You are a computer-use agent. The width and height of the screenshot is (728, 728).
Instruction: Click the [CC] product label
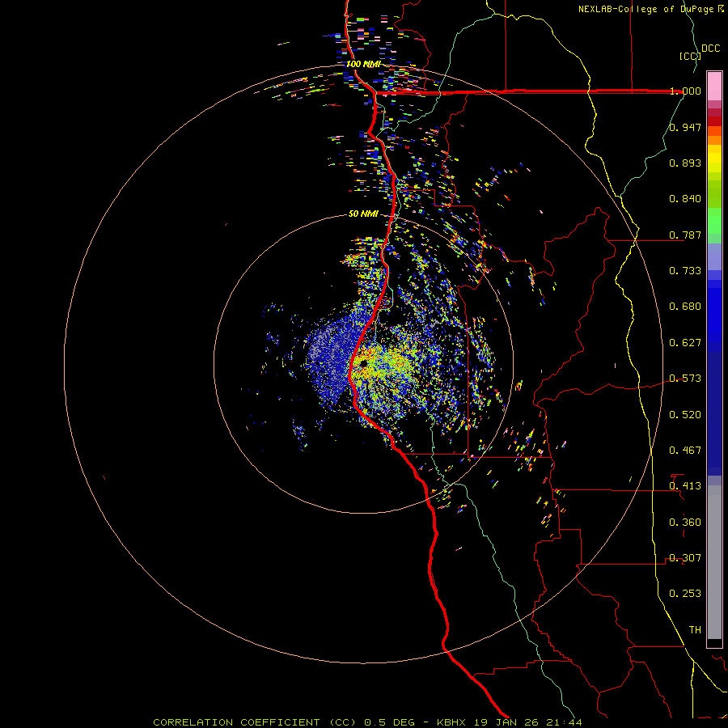(691, 56)
